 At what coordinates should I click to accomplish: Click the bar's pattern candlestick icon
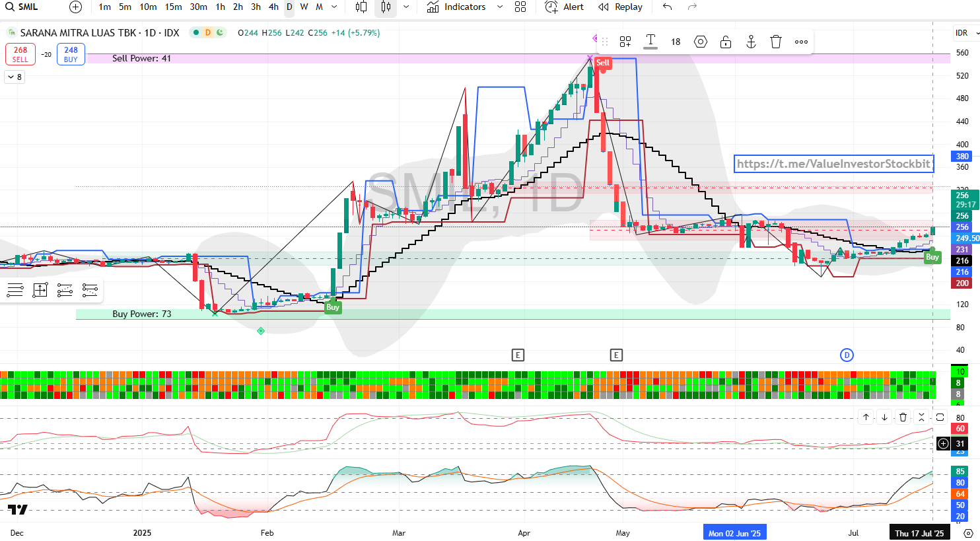386,7
